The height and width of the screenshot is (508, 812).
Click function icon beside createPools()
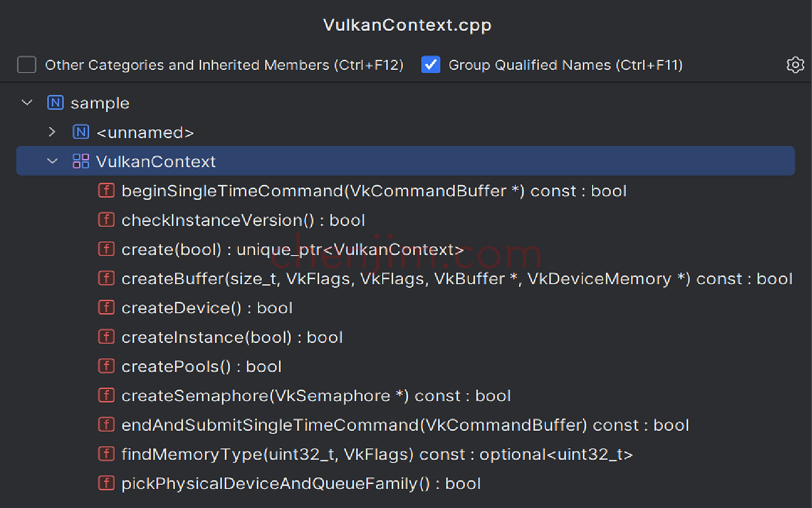tap(106, 366)
